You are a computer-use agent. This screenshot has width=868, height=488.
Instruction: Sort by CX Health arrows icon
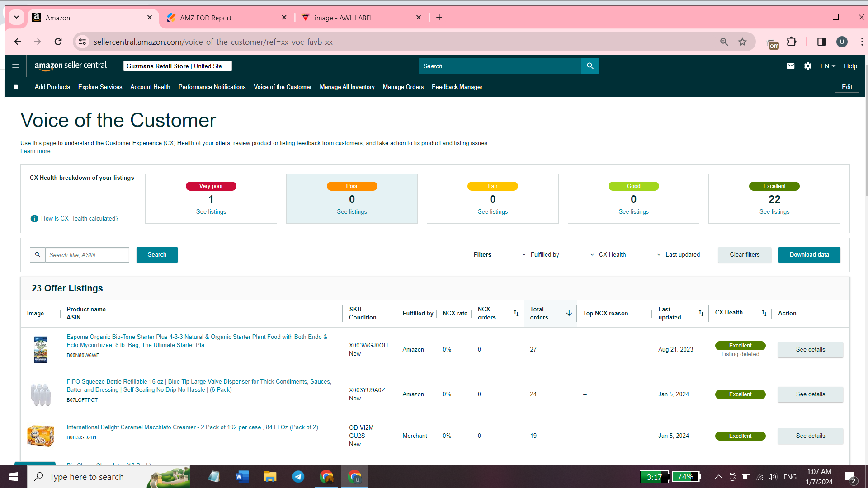coord(764,313)
